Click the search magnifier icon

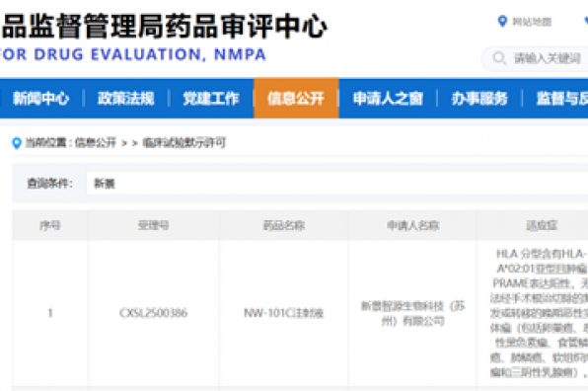point(499,58)
